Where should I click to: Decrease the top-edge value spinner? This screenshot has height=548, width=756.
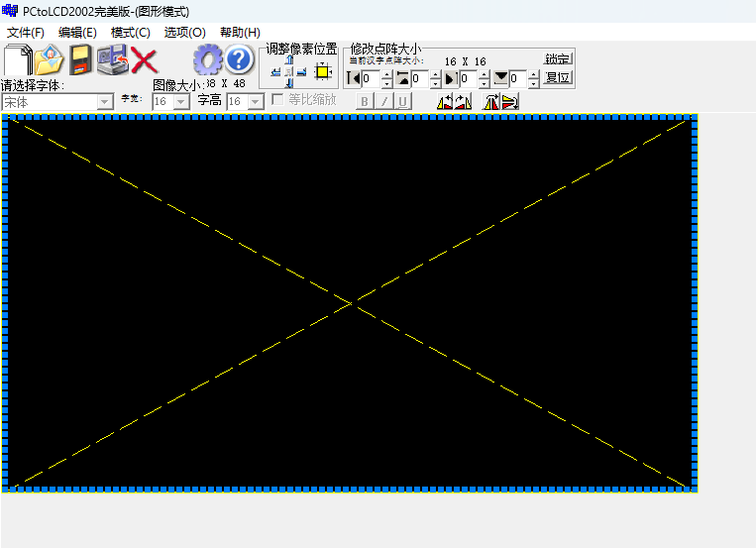pos(436,83)
